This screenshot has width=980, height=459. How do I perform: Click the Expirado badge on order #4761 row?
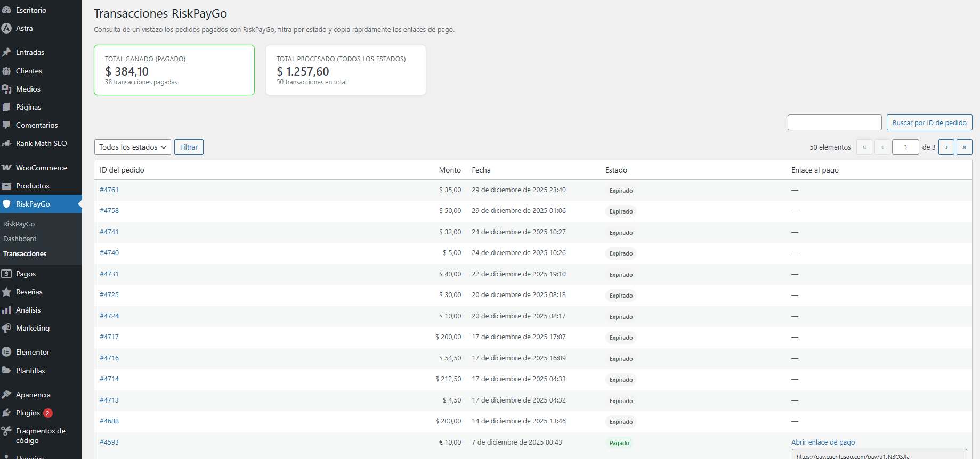coord(621,191)
